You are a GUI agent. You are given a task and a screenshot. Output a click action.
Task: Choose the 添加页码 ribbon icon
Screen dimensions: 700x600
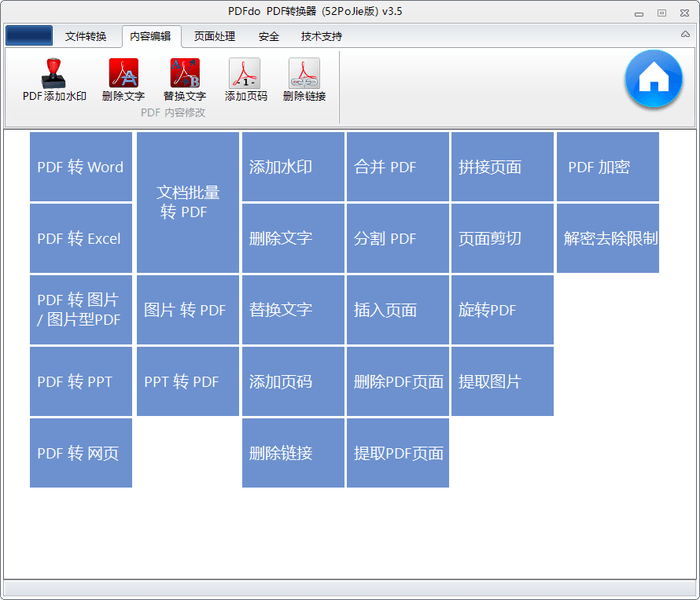pyautogui.click(x=245, y=74)
